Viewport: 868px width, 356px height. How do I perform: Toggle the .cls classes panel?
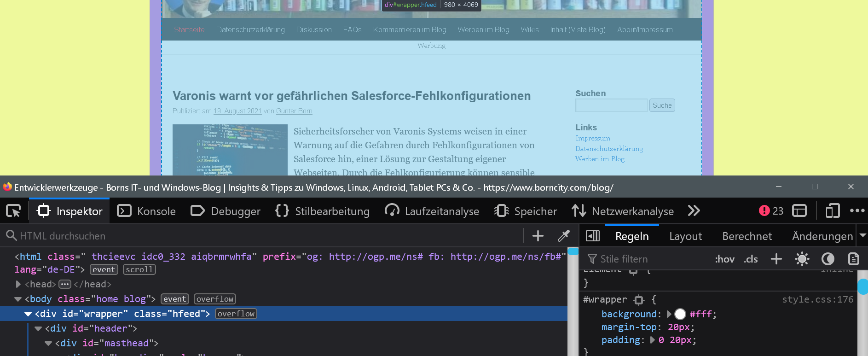751,259
